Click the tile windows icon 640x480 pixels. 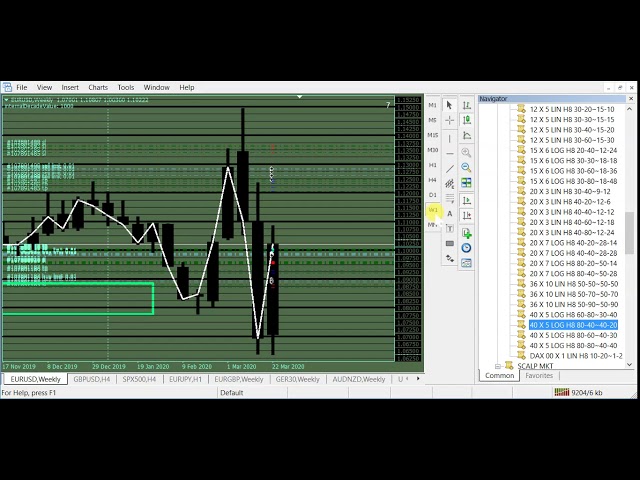[x=466, y=183]
